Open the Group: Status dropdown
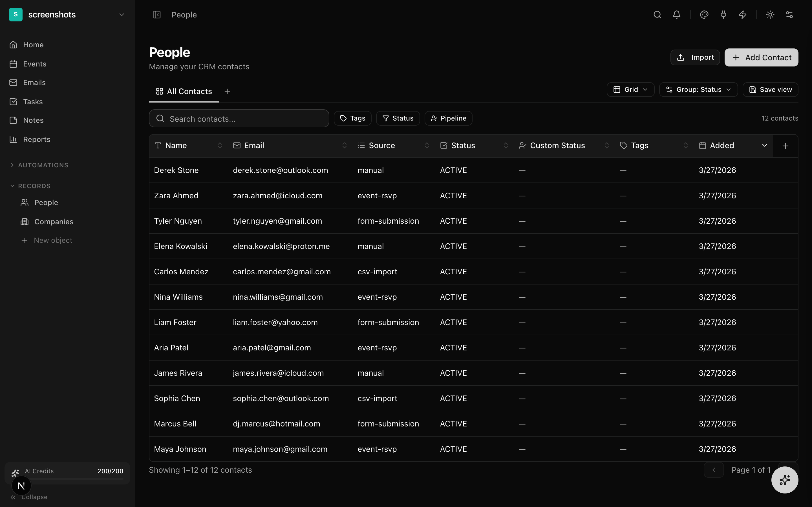This screenshot has width=812, height=507. click(x=698, y=90)
